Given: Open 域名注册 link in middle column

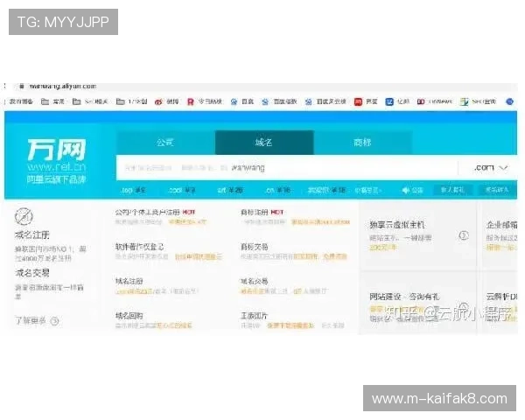Looking at the screenshot, I should point(129,282).
